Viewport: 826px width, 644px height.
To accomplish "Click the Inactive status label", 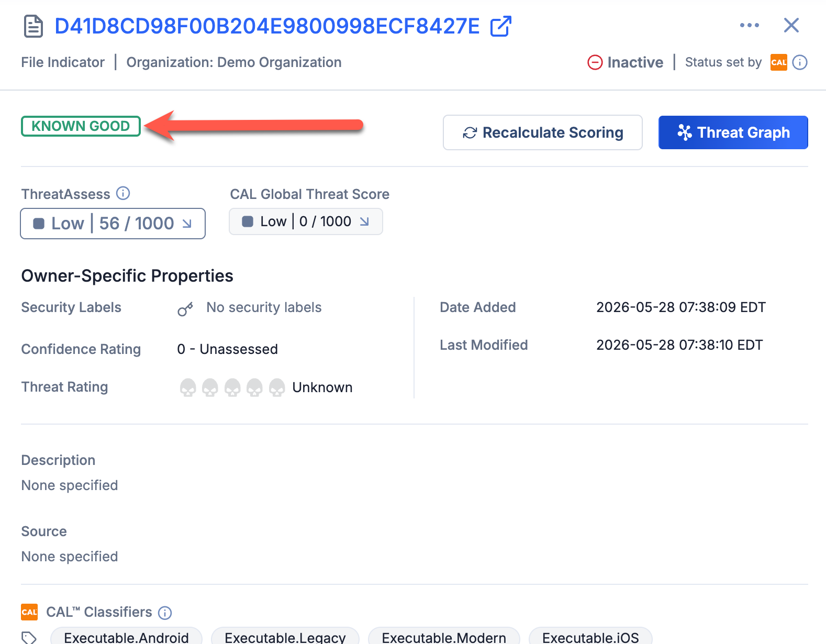I will click(635, 62).
